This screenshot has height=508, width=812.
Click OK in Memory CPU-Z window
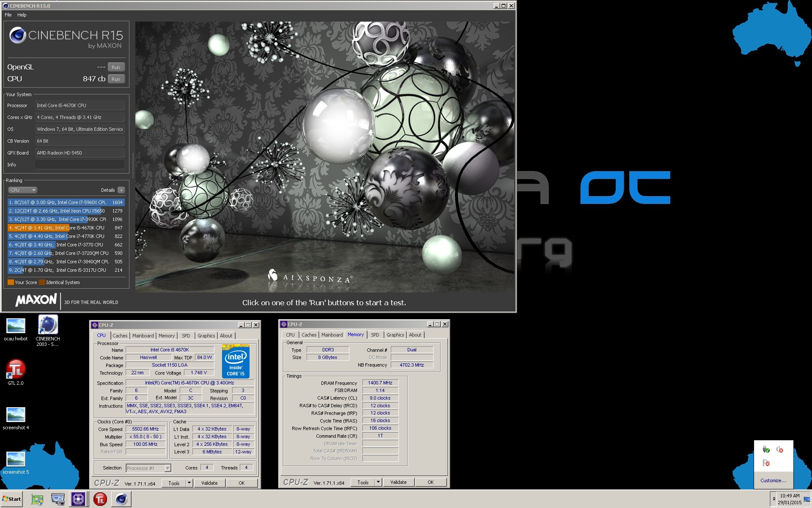click(431, 482)
